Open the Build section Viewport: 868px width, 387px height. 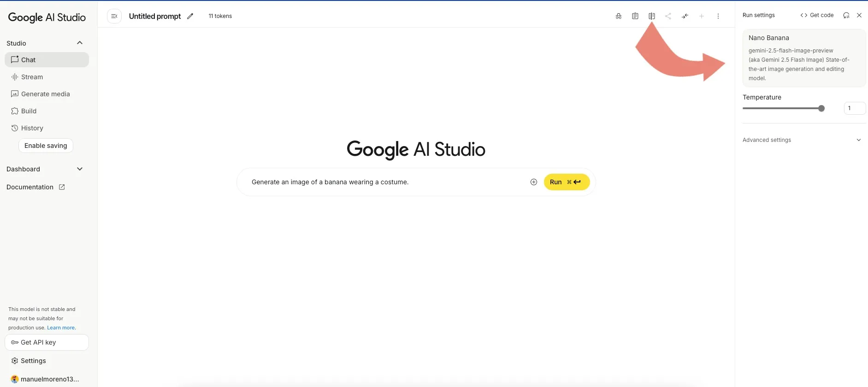click(47, 111)
